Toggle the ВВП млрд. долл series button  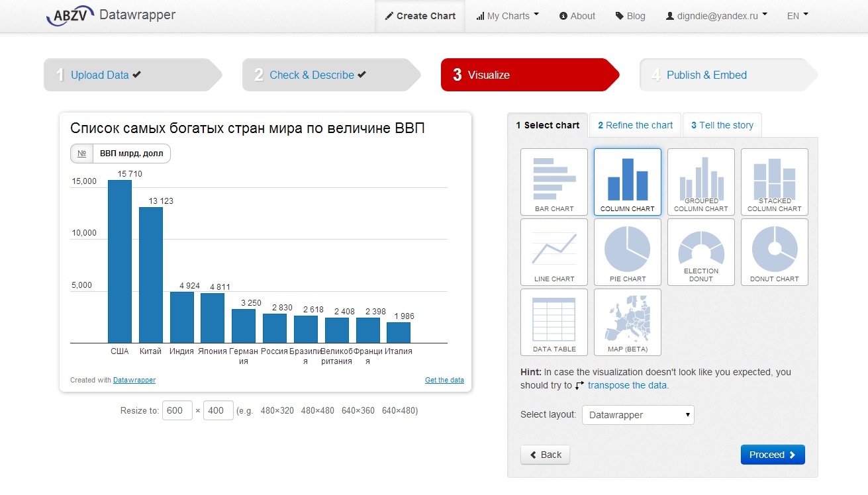coord(131,154)
